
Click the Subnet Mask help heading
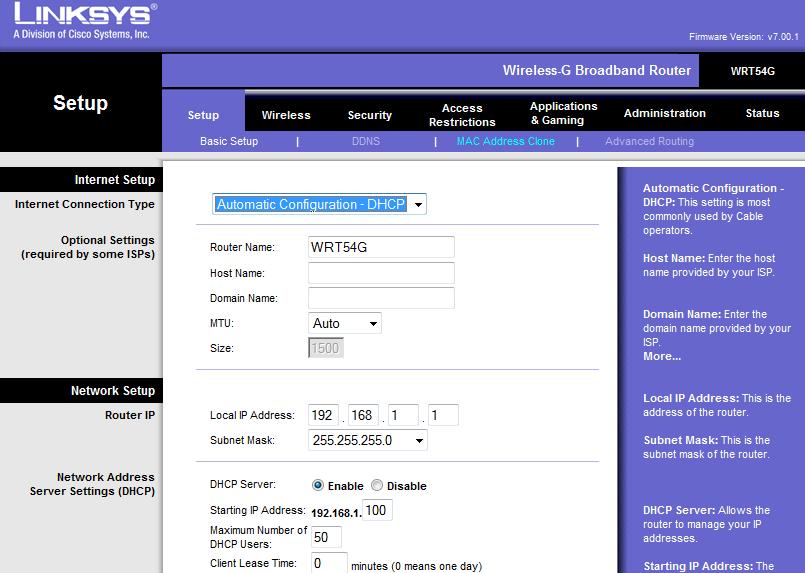click(680, 440)
